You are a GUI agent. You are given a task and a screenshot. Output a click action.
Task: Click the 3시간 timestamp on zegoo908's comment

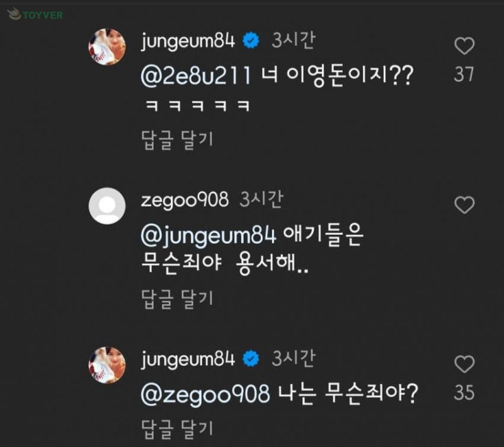262,200
